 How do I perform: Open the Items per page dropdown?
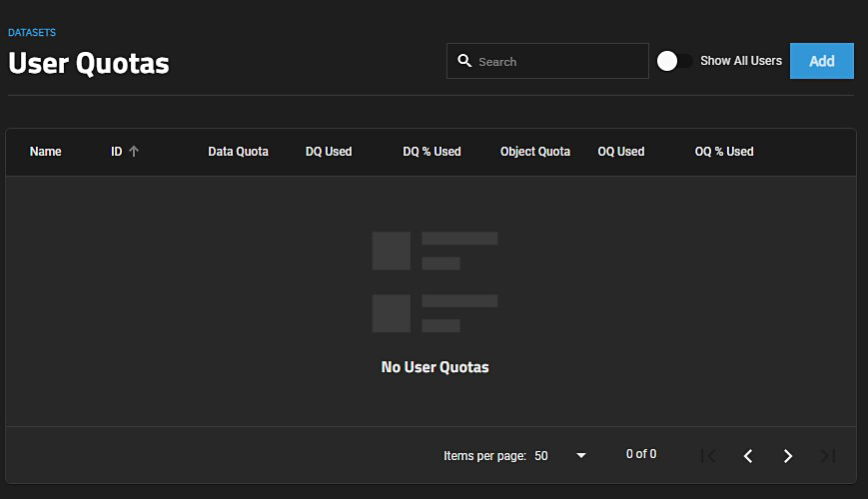[560, 456]
